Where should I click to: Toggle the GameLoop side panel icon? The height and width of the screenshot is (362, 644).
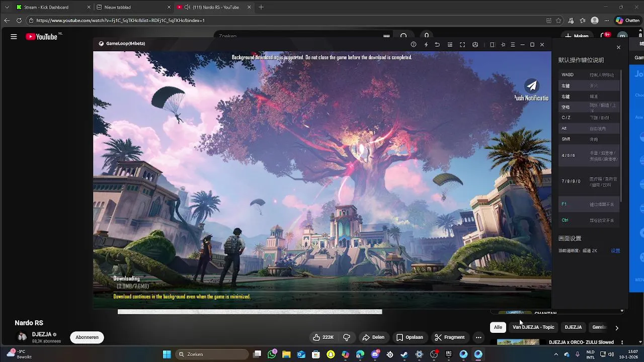point(493,44)
